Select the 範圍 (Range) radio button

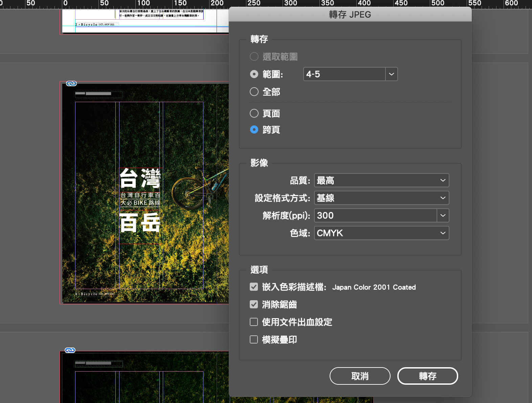pos(254,74)
